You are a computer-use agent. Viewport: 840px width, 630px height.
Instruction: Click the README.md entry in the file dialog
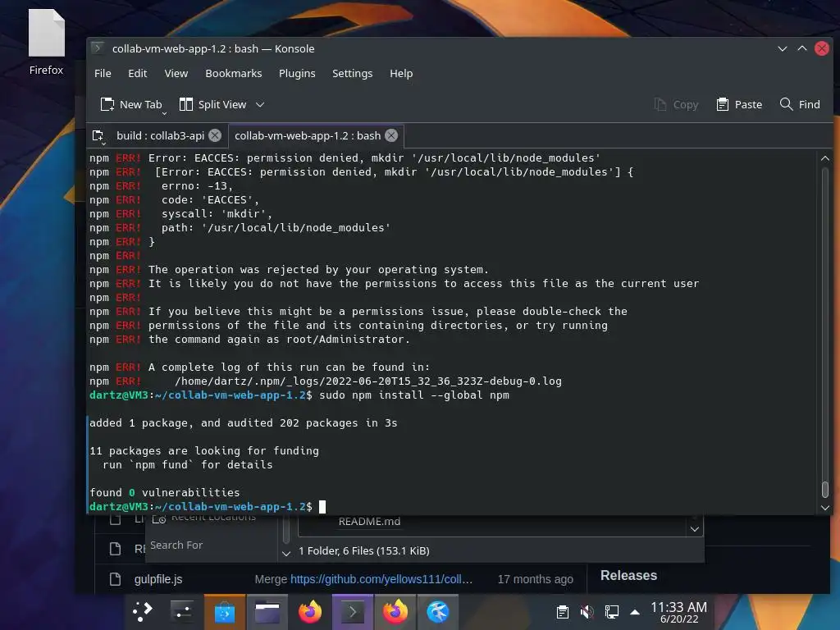369,521
